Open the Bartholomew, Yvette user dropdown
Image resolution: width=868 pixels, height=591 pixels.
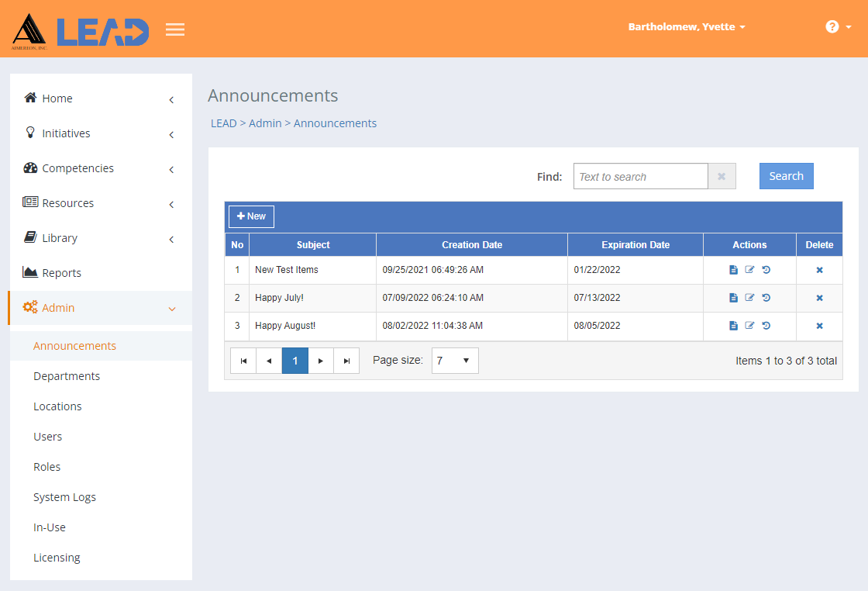coord(687,26)
